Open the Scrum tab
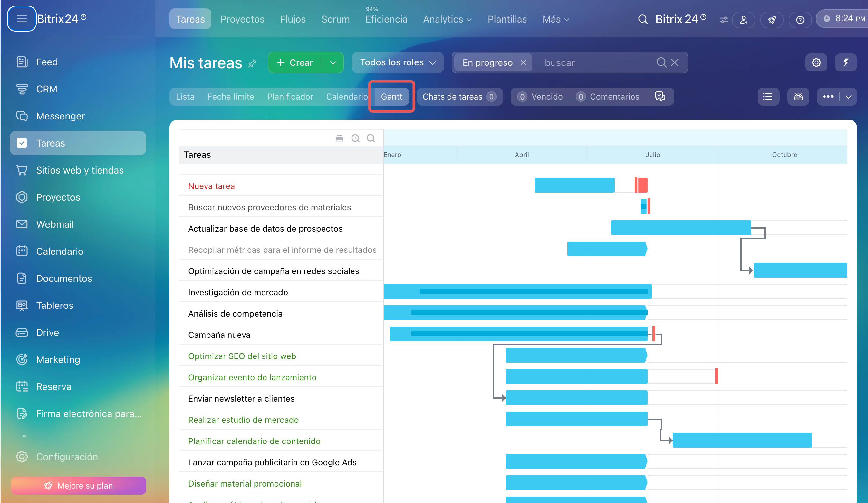This screenshot has width=868, height=503. (x=335, y=19)
